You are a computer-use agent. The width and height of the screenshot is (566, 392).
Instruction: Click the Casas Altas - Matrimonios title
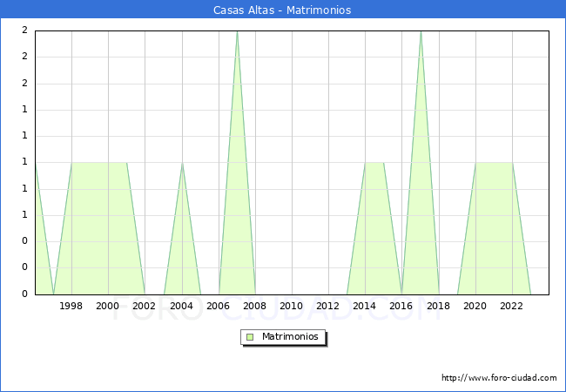pyautogui.click(x=283, y=10)
